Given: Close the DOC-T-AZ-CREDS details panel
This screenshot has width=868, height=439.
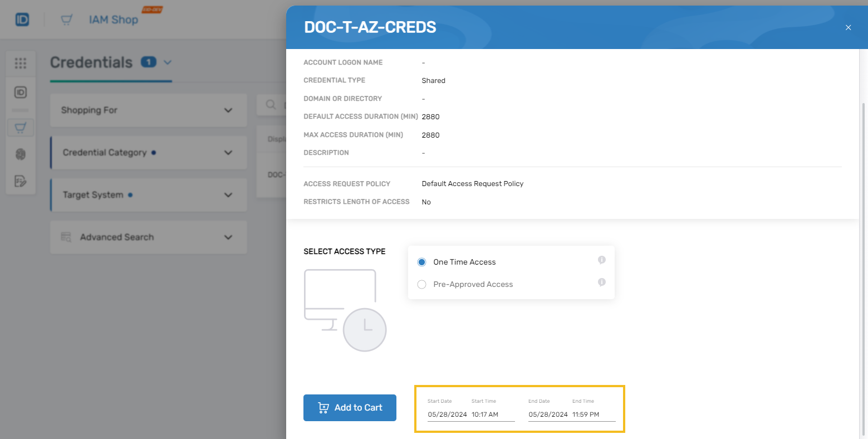Looking at the screenshot, I should coord(848,27).
